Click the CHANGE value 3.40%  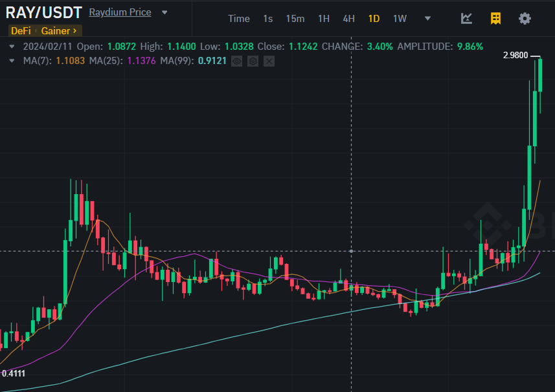pos(379,47)
